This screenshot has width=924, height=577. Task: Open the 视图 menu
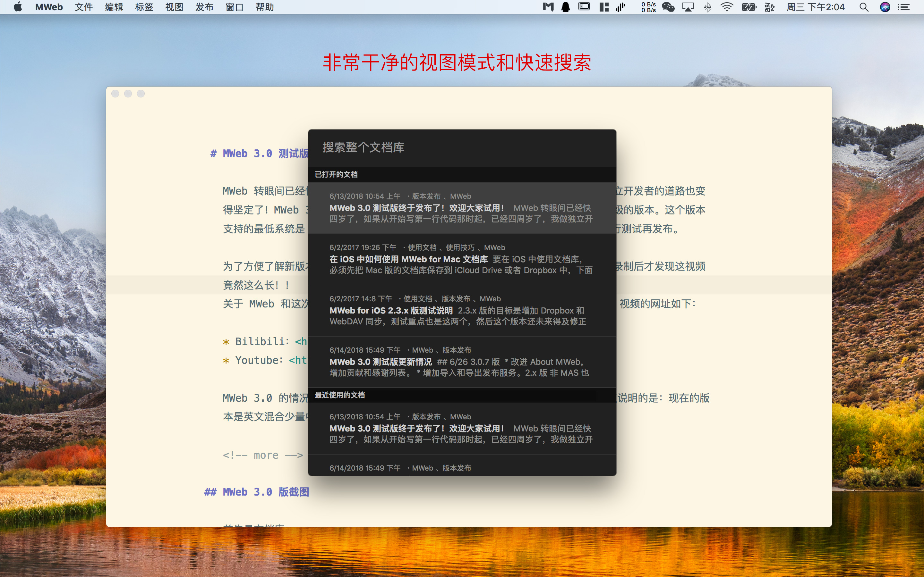click(174, 7)
